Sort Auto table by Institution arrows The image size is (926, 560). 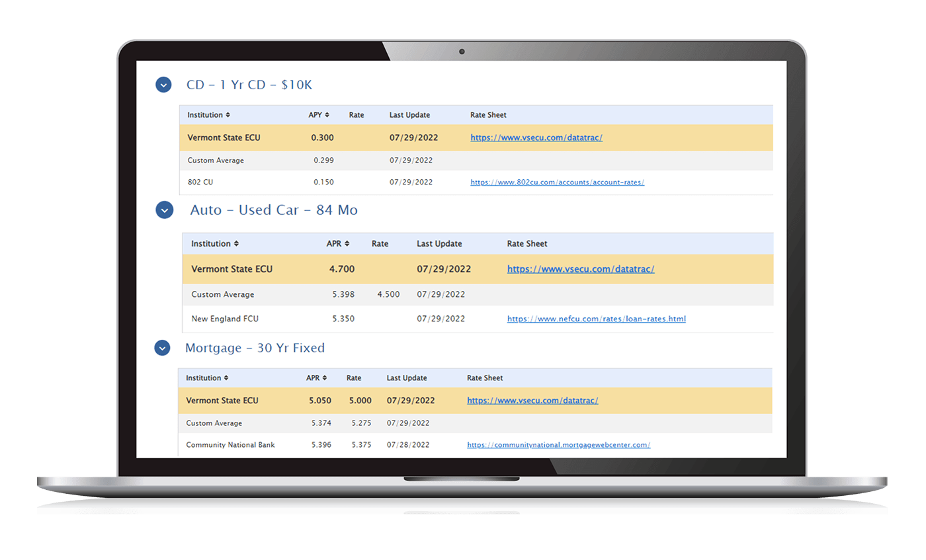236,244
